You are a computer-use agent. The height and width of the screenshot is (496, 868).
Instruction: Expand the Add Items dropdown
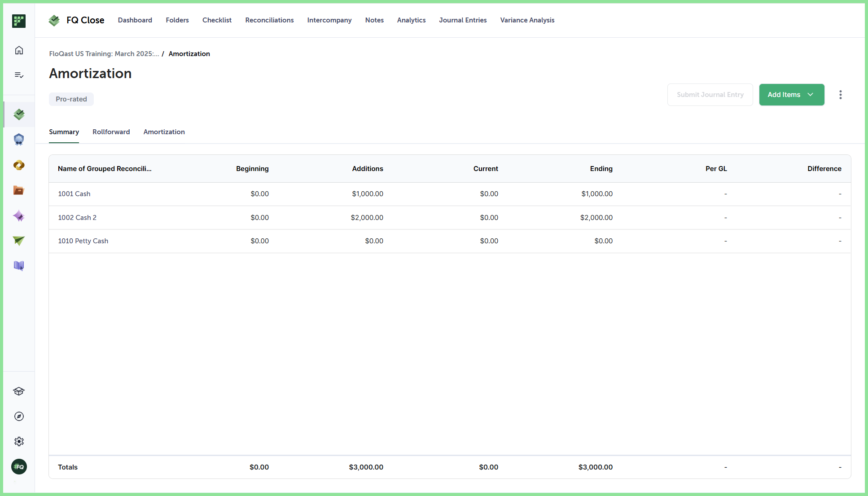(792, 95)
